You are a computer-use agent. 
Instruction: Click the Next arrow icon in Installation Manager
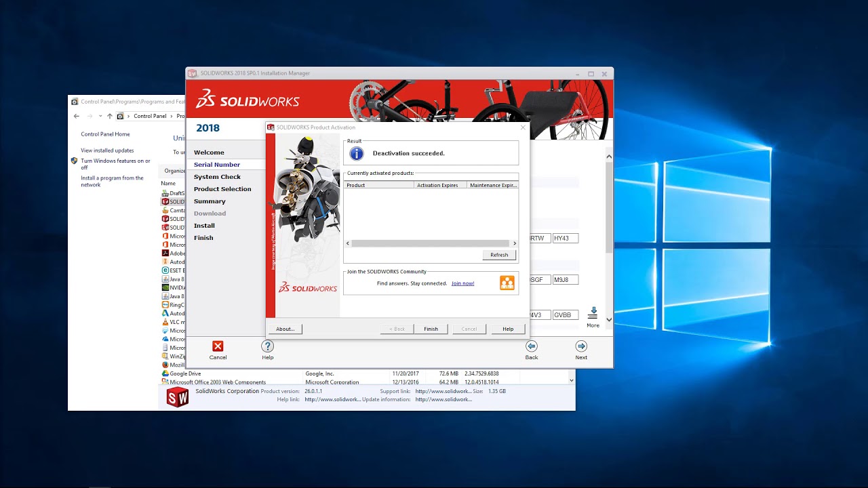(x=581, y=346)
